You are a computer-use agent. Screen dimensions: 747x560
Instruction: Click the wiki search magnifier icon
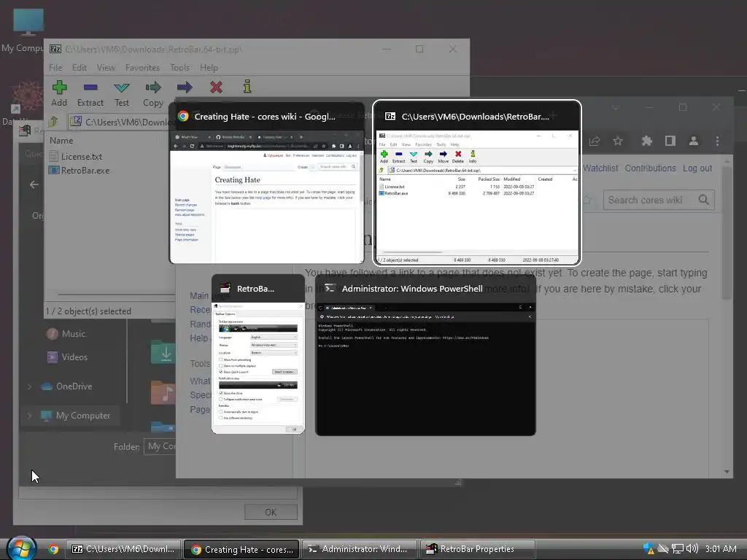click(704, 200)
